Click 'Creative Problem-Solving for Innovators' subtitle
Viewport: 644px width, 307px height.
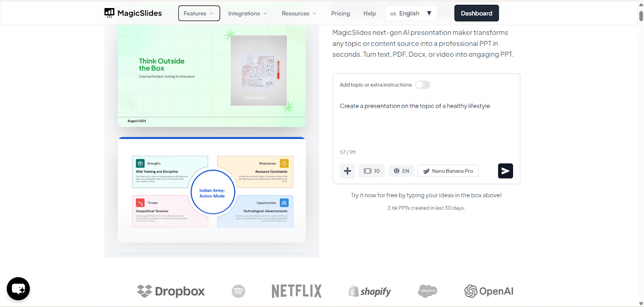click(x=167, y=76)
